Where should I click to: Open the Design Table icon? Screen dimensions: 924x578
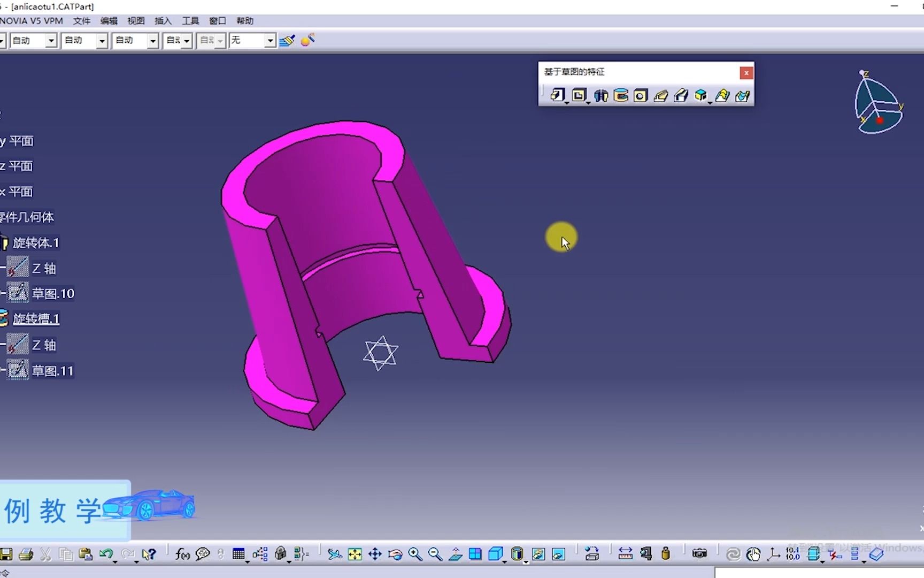pyautogui.click(x=238, y=554)
